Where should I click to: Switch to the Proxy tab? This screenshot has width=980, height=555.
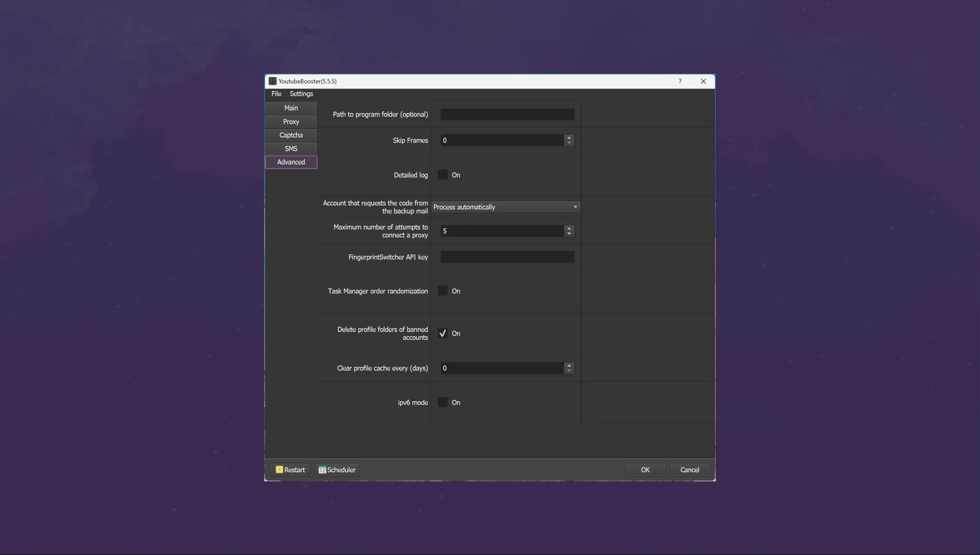coord(291,122)
